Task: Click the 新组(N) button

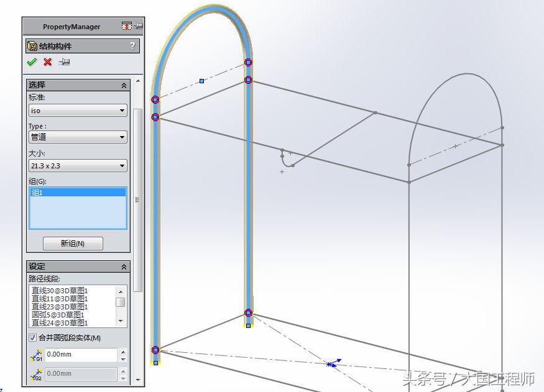Action: [x=72, y=243]
